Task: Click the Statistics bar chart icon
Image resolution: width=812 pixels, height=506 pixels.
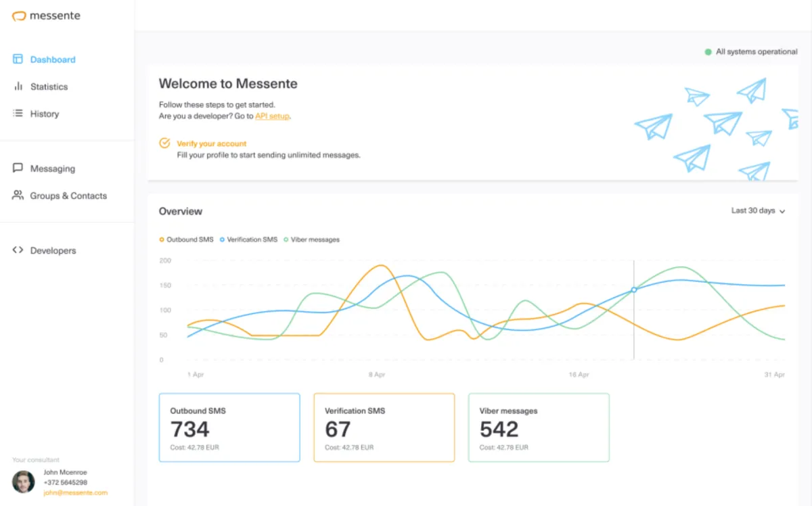Action: click(x=18, y=87)
